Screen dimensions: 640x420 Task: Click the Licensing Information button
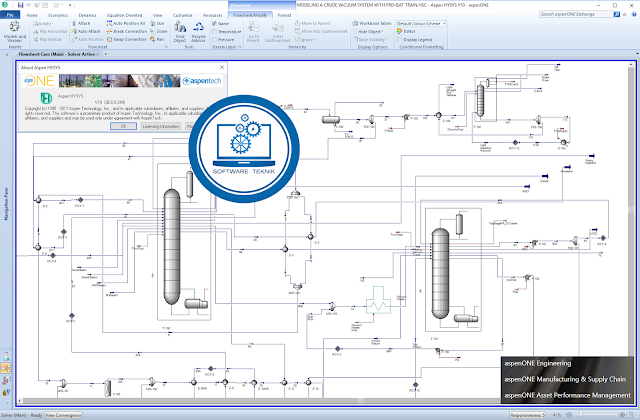pos(161,127)
